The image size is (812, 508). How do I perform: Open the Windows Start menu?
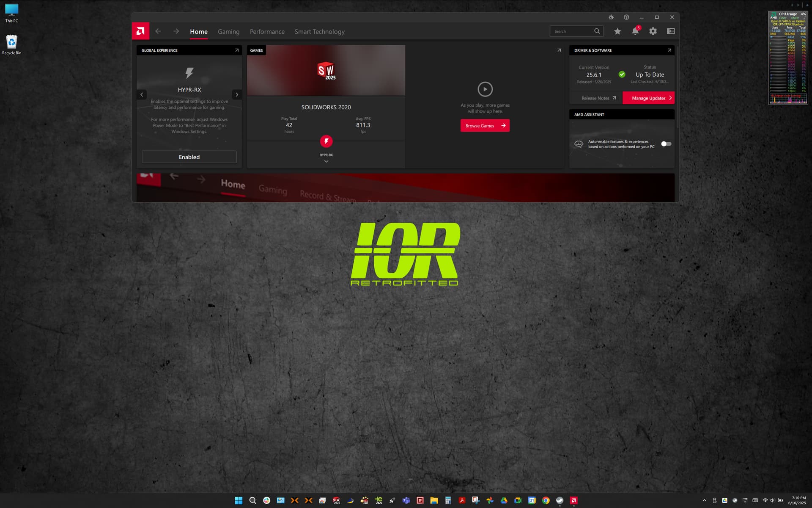239,500
